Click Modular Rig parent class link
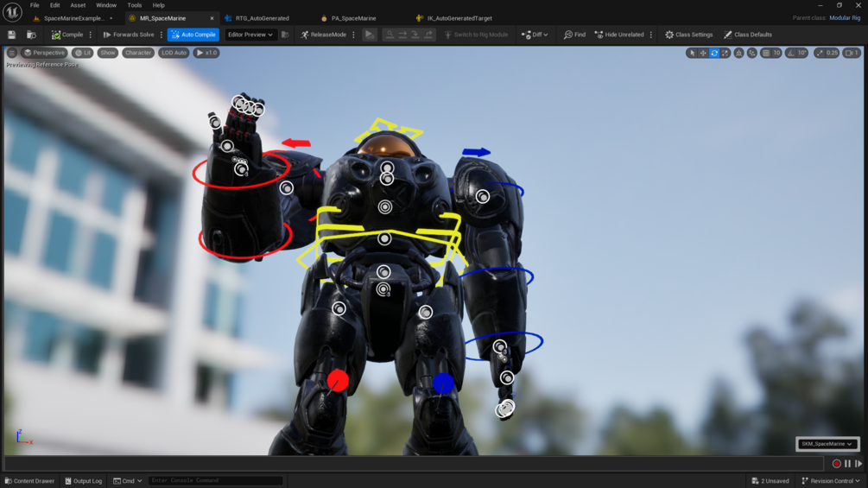This screenshot has width=868, height=488. pyautogui.click(x=844, y=17)
